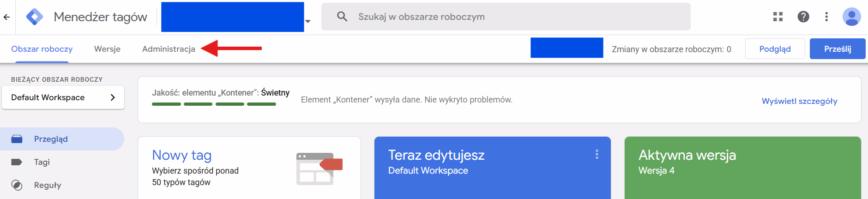The width and height of the screenshot is (868, 199).
Task: Expand the Default Workspace selector
Action: (63, 97)
